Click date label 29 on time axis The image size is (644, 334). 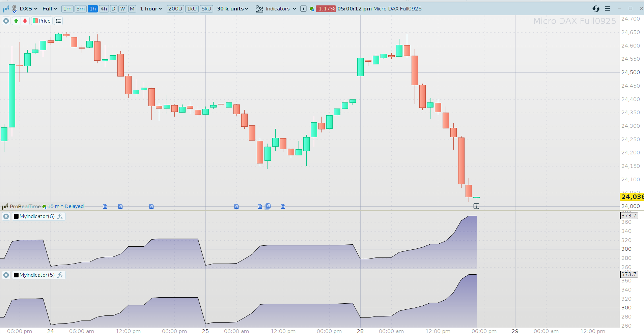515,331
